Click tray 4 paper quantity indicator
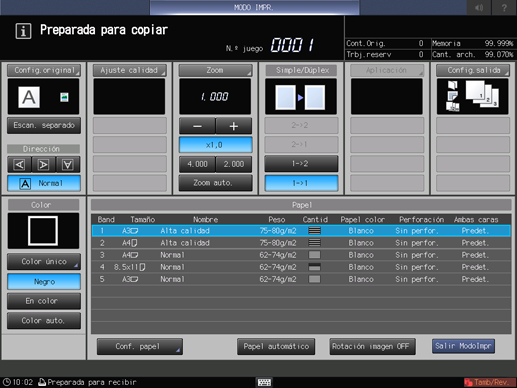This screenshot has width=517, height=388. [314, 267]
